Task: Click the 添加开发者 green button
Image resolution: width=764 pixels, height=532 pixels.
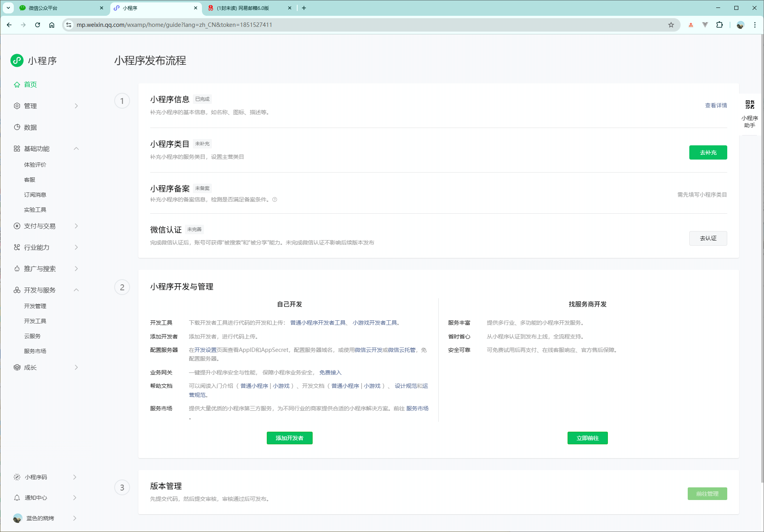Action: click(289, 438)
